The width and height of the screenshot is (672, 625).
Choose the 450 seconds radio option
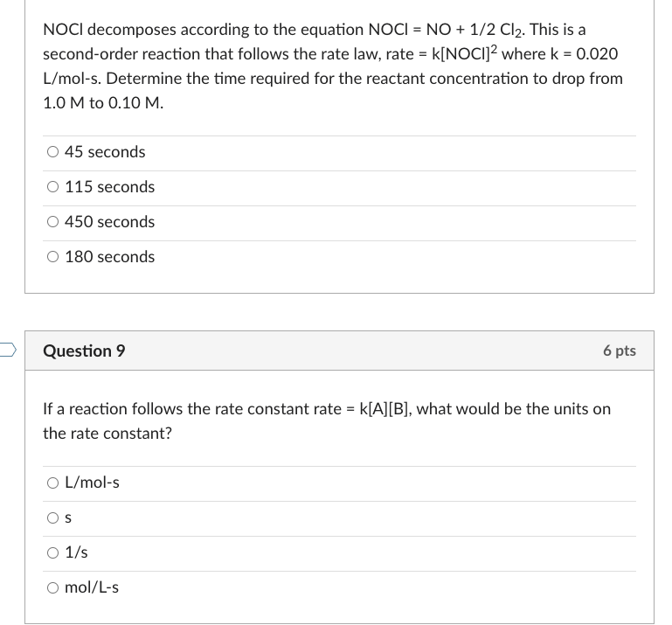click(52, 222)
